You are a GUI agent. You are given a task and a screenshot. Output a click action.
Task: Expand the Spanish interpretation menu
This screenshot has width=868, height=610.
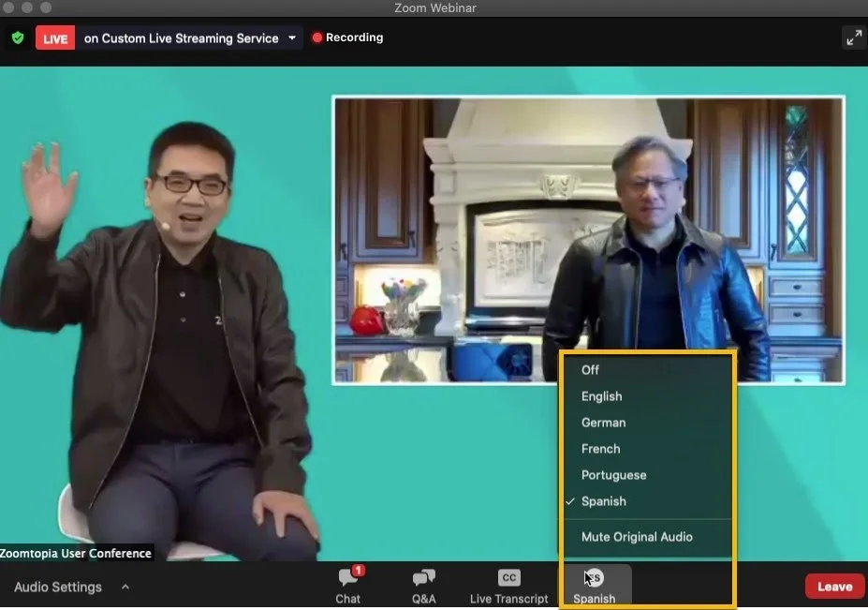pyautogui.click(x=594, y=586)
